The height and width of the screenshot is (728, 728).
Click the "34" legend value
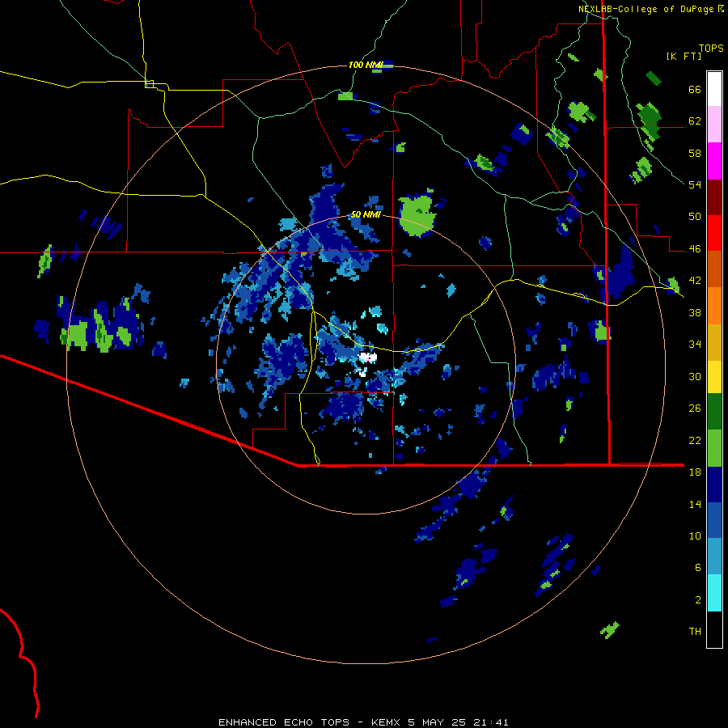point(695,344)
